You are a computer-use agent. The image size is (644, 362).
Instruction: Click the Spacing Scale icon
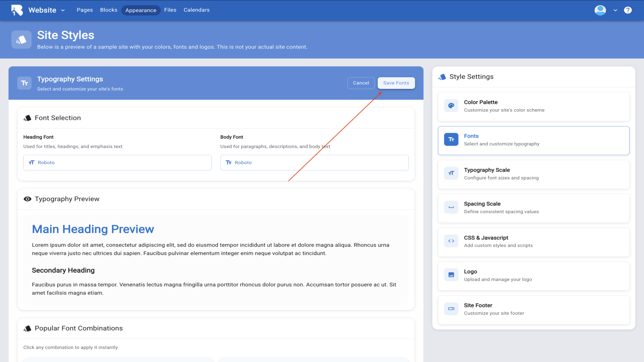(x=451, y=207)
